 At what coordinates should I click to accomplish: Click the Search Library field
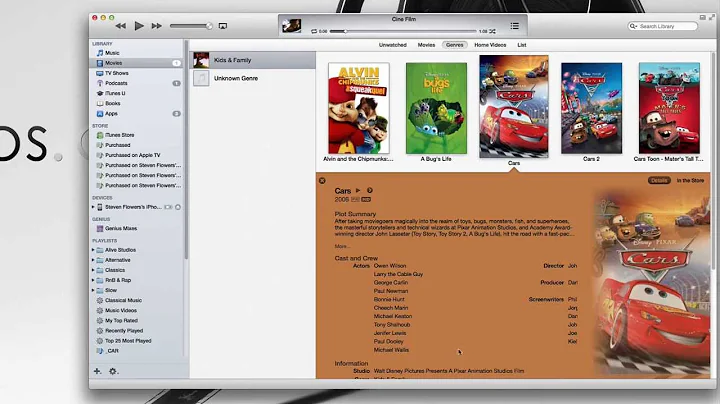pos(663,26)
